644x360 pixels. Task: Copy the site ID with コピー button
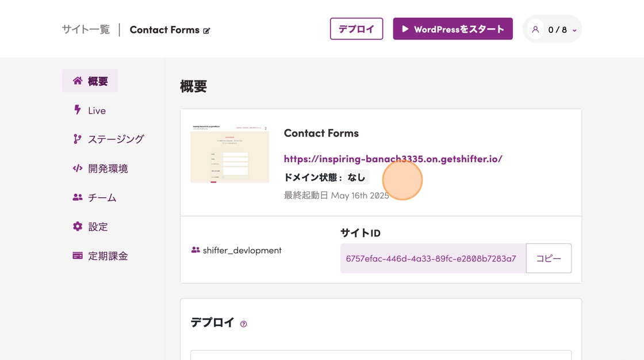click(x=549, y=258)
